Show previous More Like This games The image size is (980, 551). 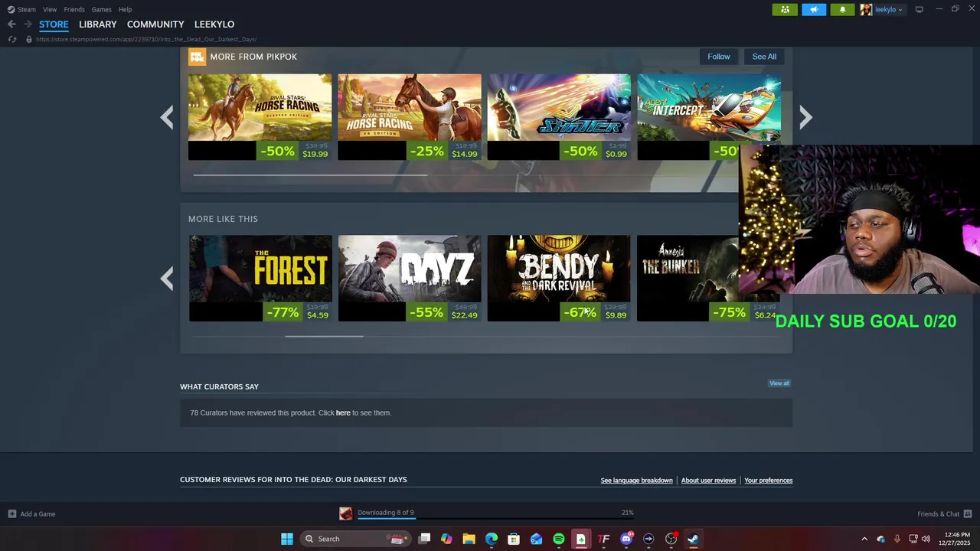click(167, 279)
